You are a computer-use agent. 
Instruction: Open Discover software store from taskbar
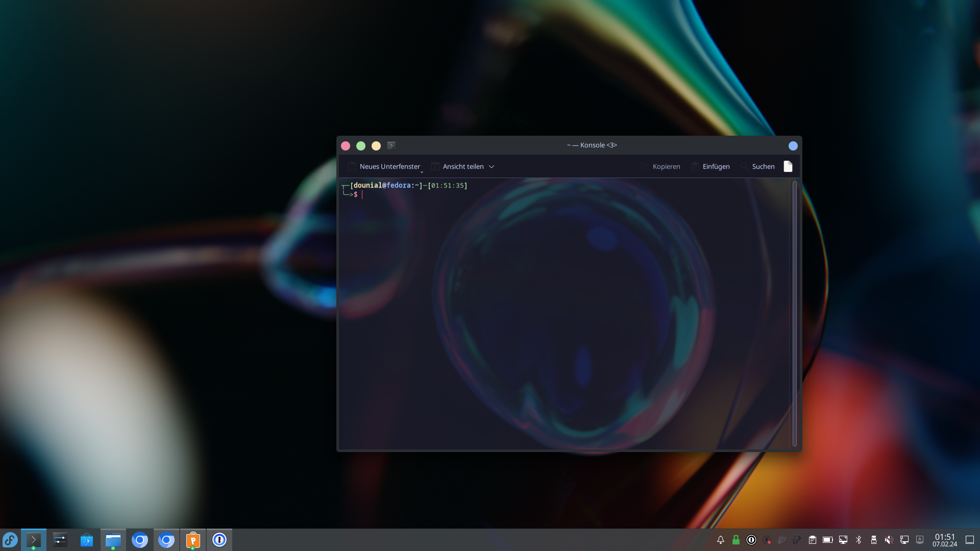point(87,540)
